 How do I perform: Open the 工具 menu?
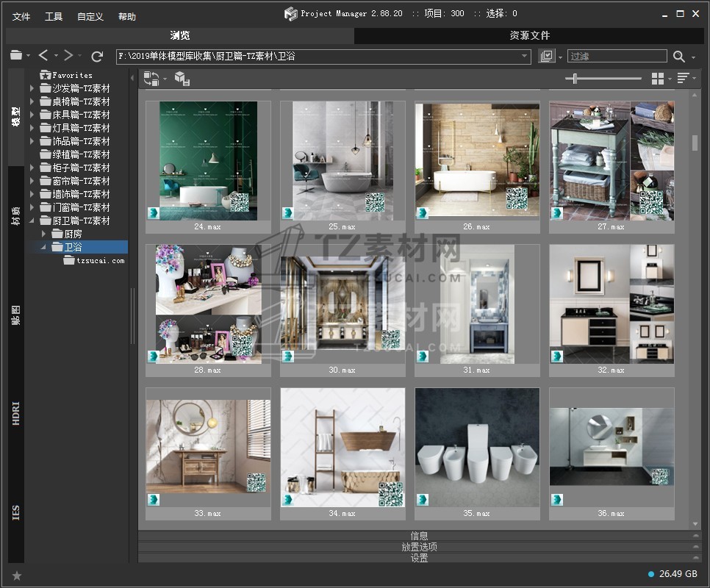click(54, 17)
